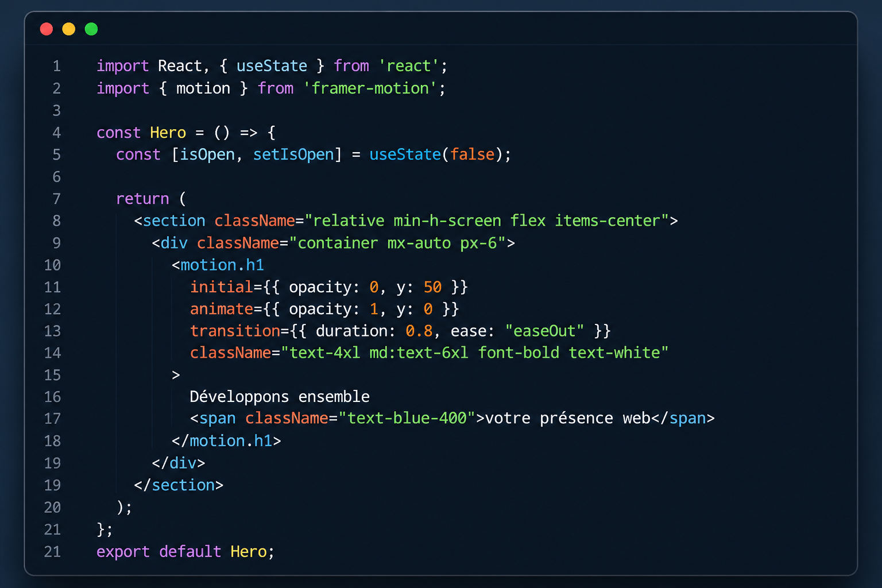Viewport: 882px width, 588px height.
Task: Click the 'Hero' component name declaration
Action: click(168, 133)
